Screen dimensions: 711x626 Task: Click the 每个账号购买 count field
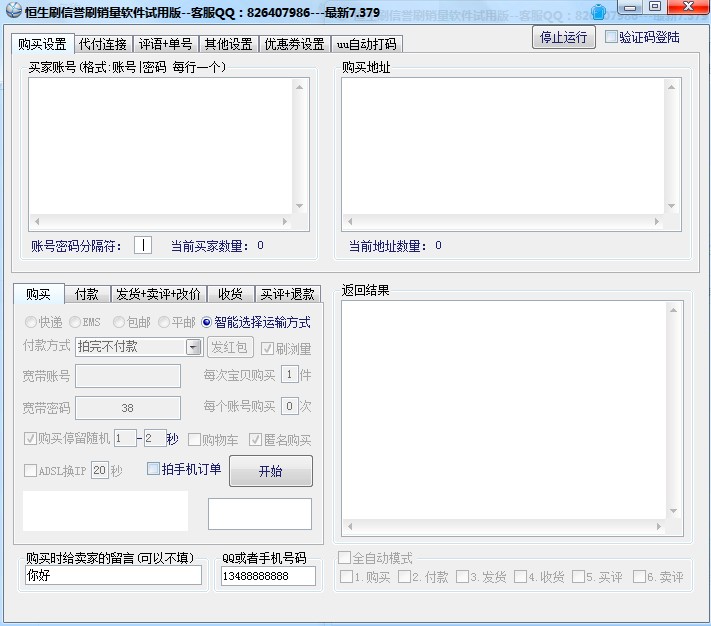pyautogui.click(x=289, y=406)
